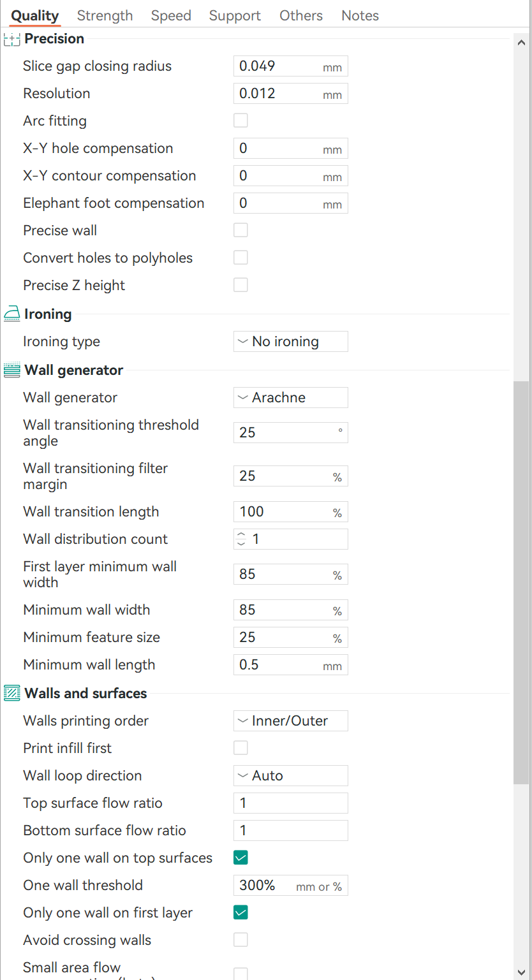Switch to the Strength tab

click(105, 15)
